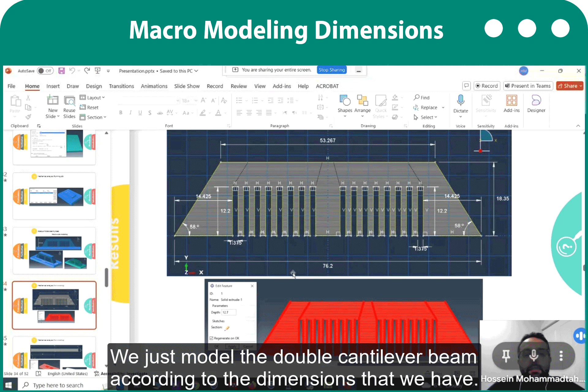Start presentation from beginning icon
This screenshot has width=588, height=392.
pyautogui.click(x=98, y=71)
